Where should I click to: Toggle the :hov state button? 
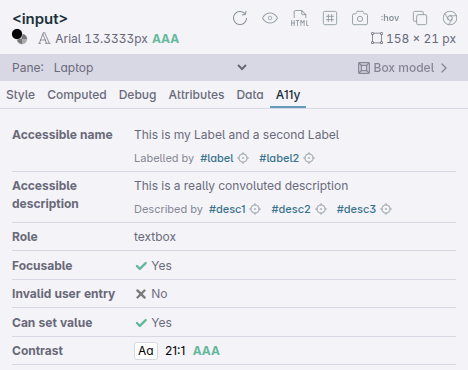point(390,18)
